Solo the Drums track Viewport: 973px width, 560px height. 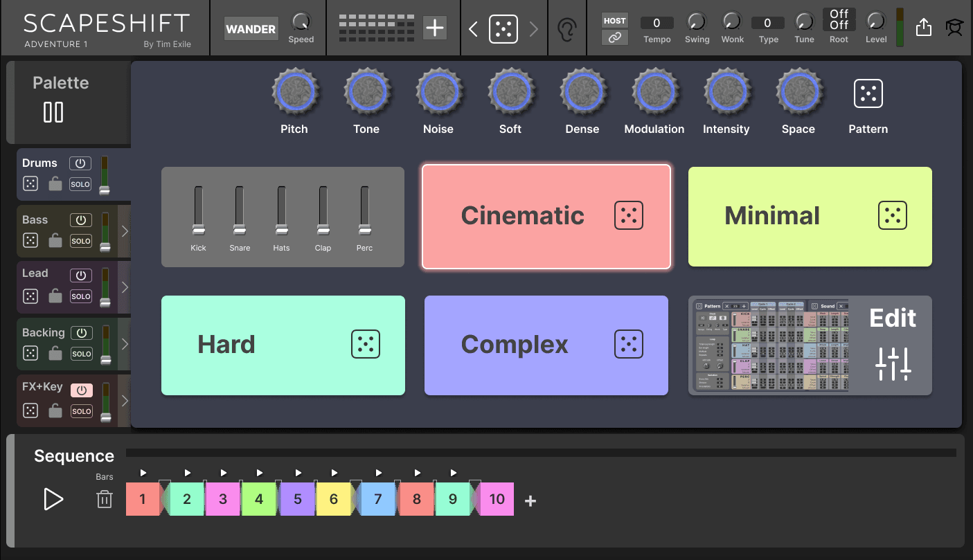(80, 185)
